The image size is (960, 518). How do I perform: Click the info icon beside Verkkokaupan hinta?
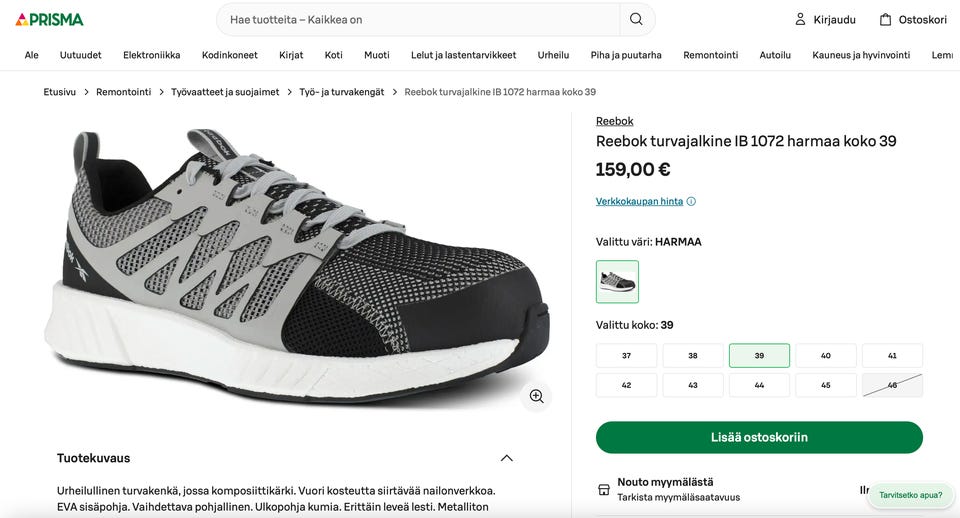[691, 201]
